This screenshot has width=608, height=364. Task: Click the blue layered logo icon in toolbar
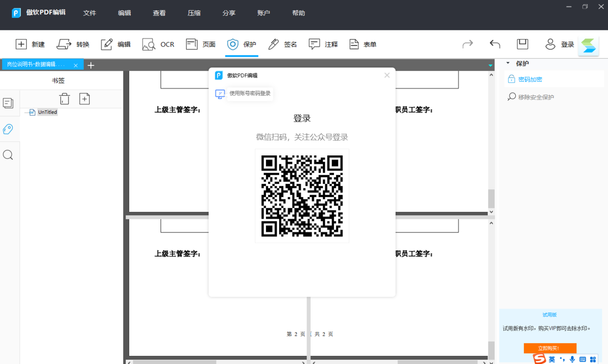click(x=589, y=46)
